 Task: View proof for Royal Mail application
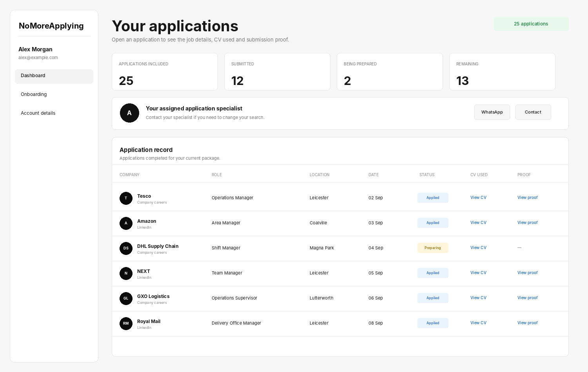(x=528, y=323)
